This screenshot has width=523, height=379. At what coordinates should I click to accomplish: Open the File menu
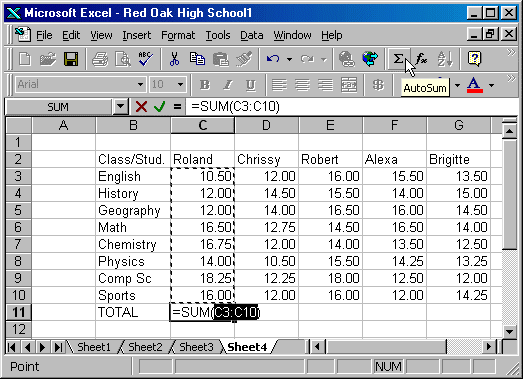tap(44, 35)
